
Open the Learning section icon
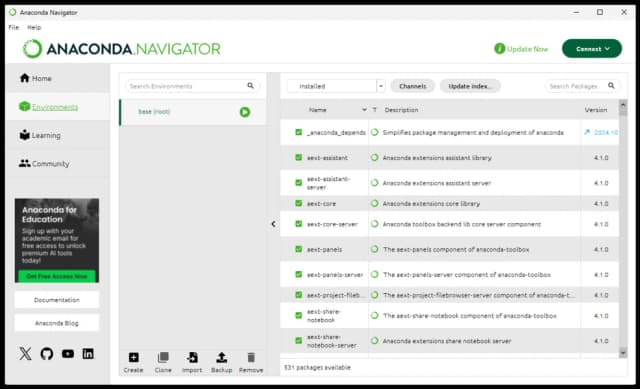pos(24,135)
